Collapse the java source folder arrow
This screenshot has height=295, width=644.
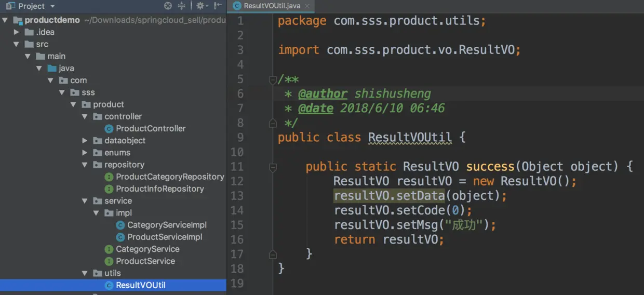pos(39,68)
